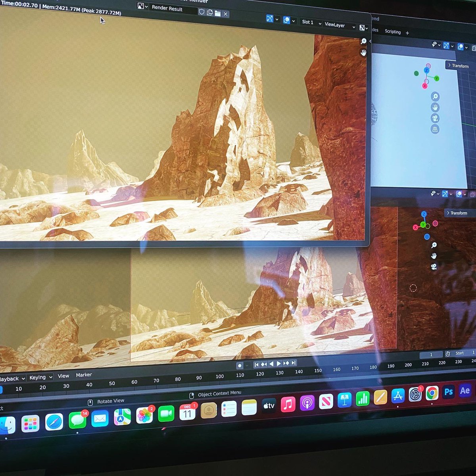
Task: Toggle overlays in upper 3D viewport
Action: [x=461, y=47]
